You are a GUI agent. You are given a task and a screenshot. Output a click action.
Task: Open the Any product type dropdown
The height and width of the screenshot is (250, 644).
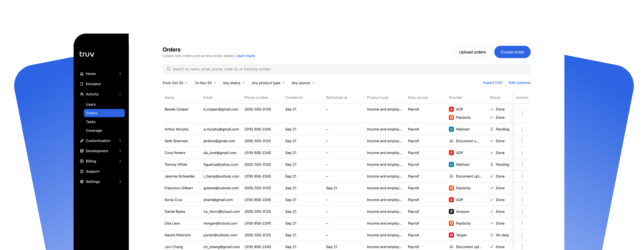point(268,83)
